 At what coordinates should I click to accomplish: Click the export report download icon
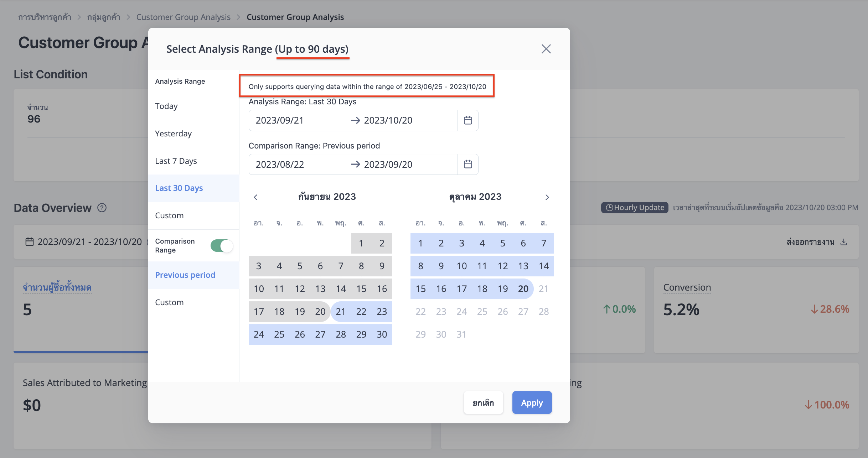tap(843, 242)
